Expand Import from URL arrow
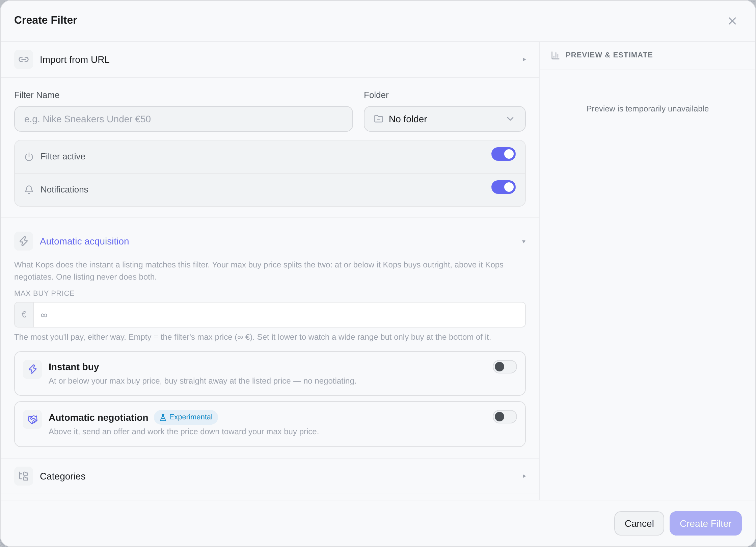The height and width of the screenshot is (547, 756). click(x=524, y=59)
